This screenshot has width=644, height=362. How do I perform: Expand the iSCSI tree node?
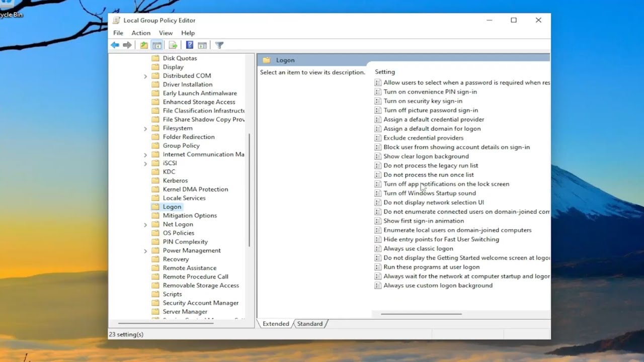[x=145, y=163]
